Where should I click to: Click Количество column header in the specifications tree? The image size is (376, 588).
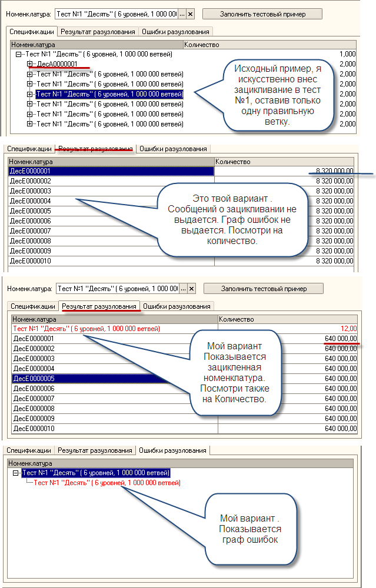(x=269, y=45)
